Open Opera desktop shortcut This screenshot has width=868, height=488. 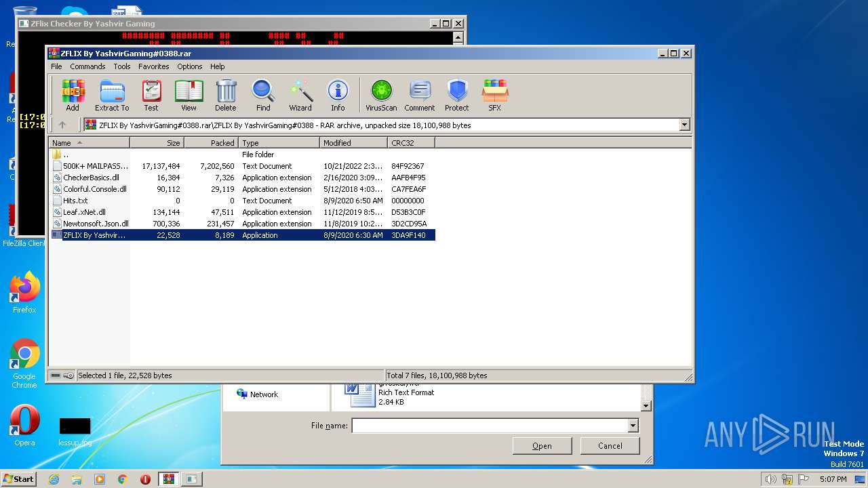pos(24,426)
